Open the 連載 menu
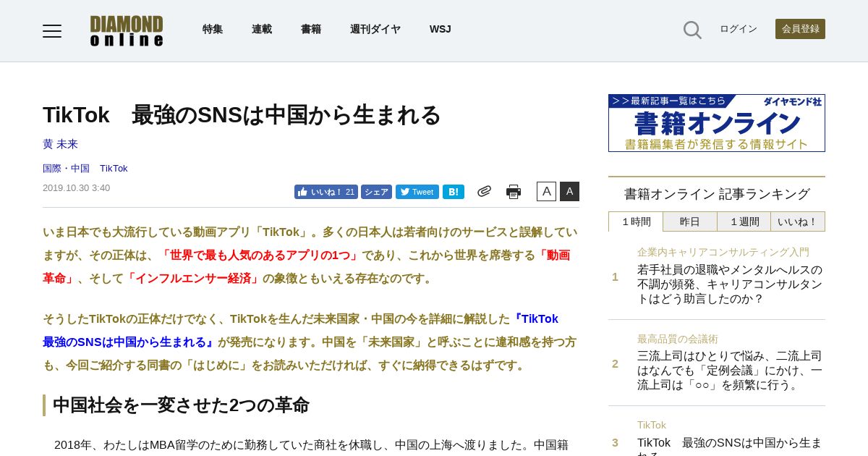The width and height of the screenshot is (868, 456). point(262,29)
